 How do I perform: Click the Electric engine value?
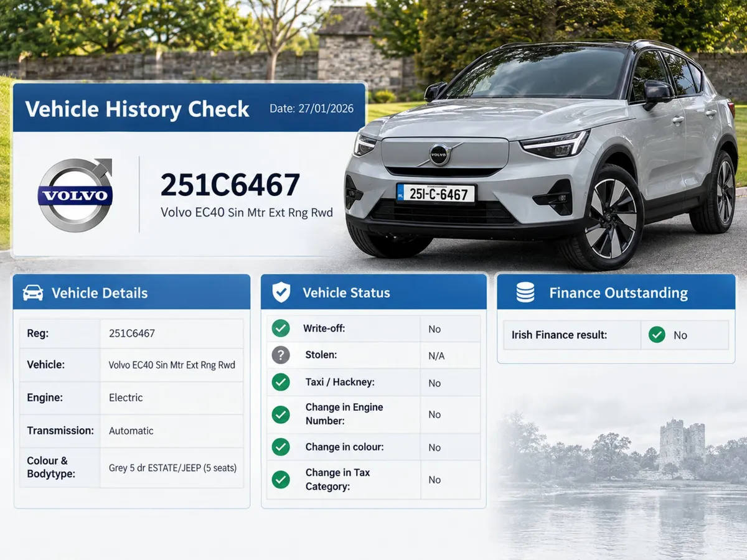click(126, 398)
